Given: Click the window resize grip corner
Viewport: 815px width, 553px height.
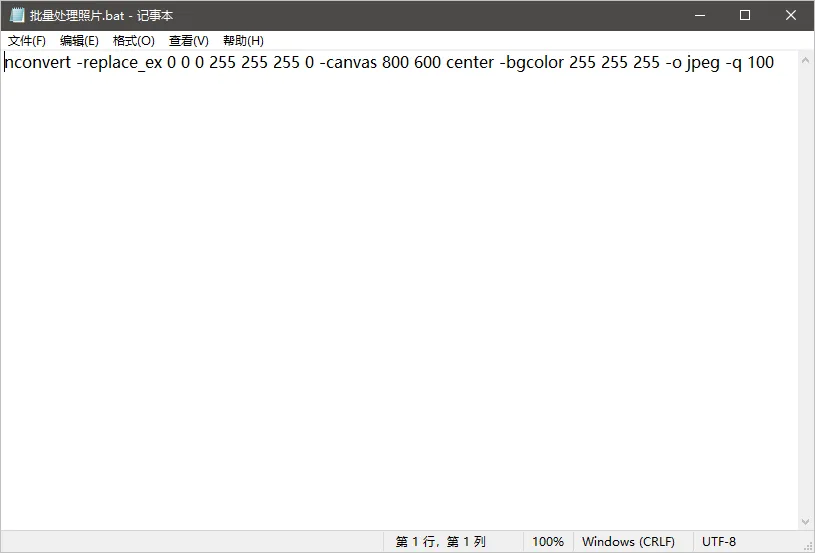Looking at the screenshot, I should click(x=808, y=545).
